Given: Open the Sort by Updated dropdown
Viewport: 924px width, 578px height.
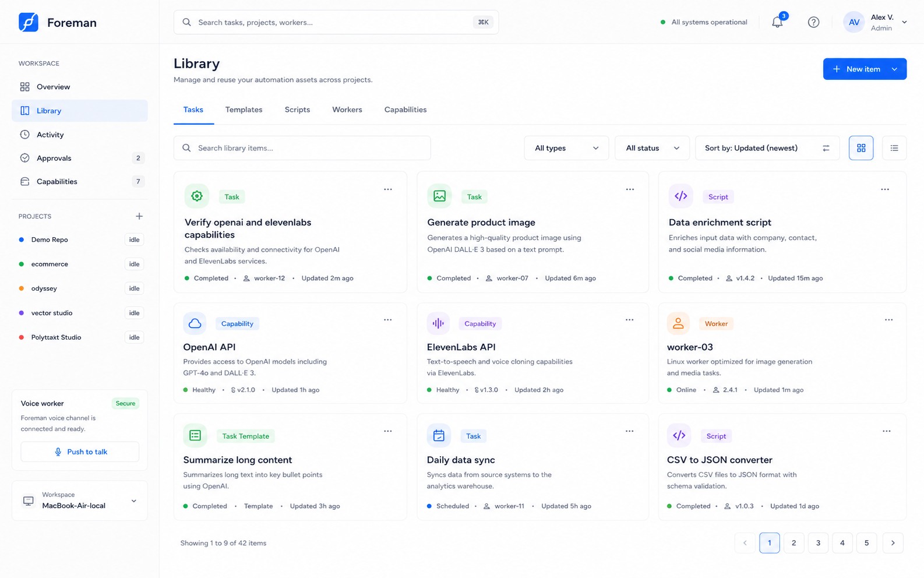Looking at the screenshot, I should point(767,148).
